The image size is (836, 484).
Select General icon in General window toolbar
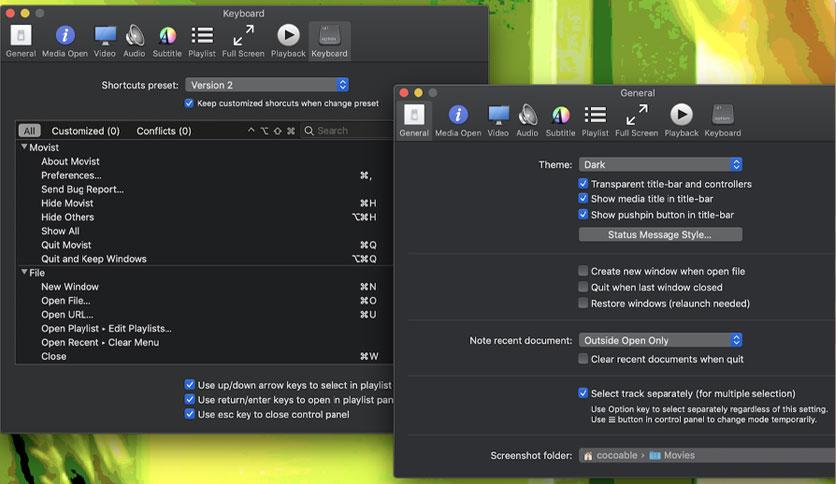414,120
